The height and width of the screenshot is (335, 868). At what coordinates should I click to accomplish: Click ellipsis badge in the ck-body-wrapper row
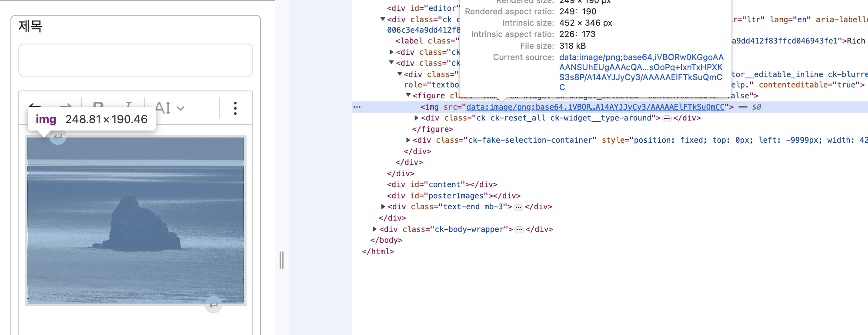519,230
